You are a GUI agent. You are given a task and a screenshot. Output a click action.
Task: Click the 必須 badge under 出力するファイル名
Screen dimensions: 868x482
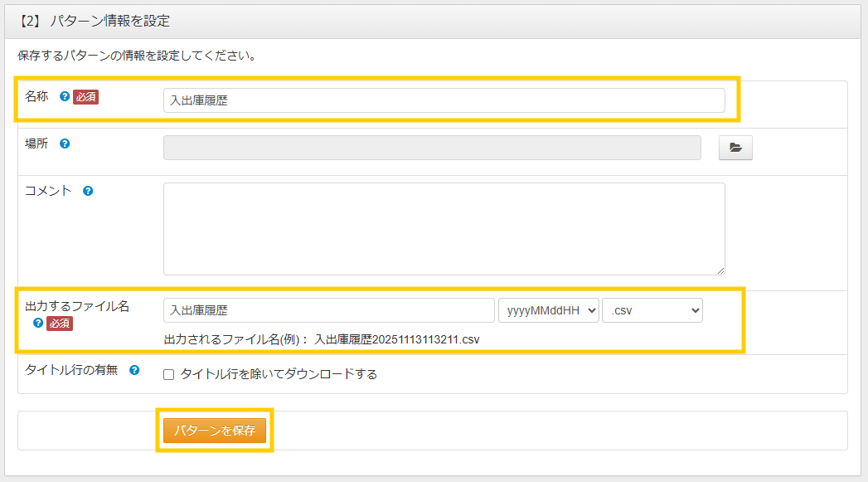pyautogui.click(x=60, y=324)
